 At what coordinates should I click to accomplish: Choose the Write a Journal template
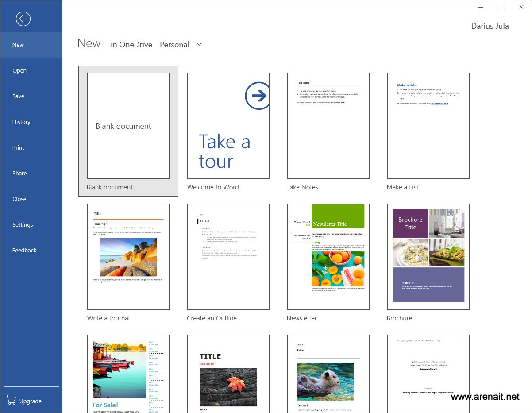click(128, 257)
